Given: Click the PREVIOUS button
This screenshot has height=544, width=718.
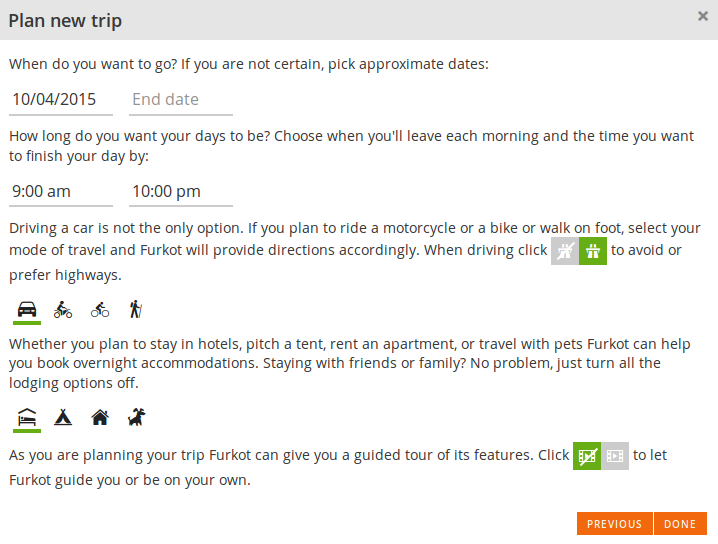Looking at the screenshot, I should pyautogui.click(x=614, y=524).
